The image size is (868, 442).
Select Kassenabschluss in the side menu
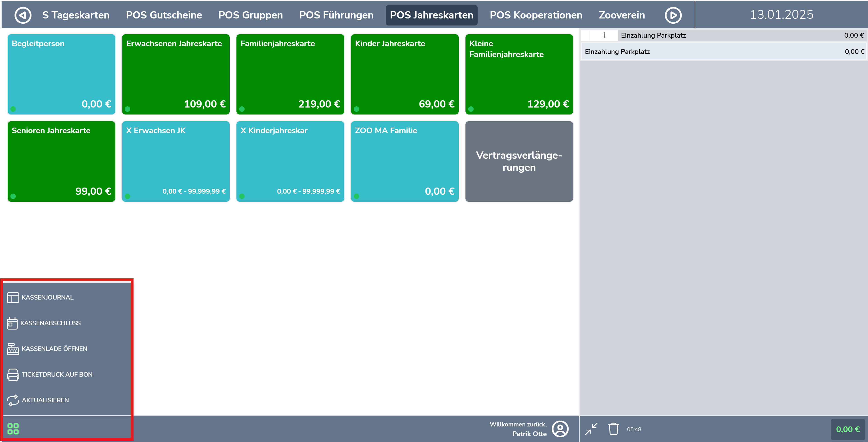50,323
